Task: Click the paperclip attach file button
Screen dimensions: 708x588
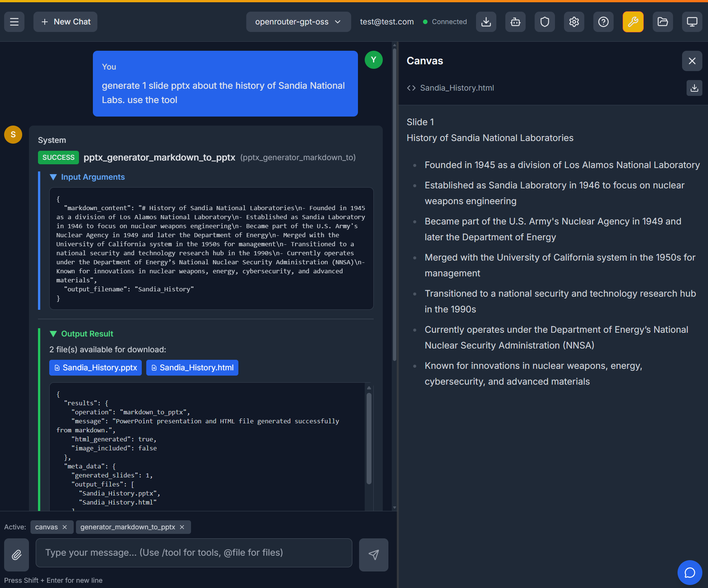Action: (17, 555)
